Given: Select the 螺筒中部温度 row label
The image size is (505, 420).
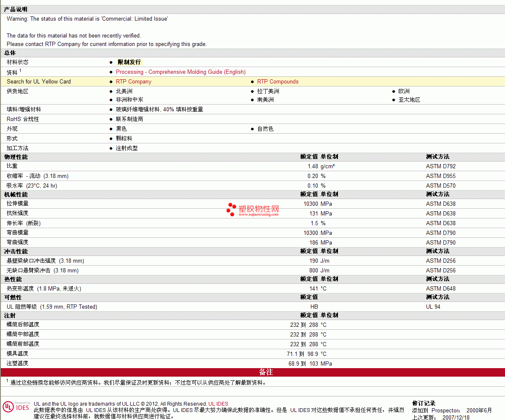Looking at the screenshot, I should (x=23, y=334).
